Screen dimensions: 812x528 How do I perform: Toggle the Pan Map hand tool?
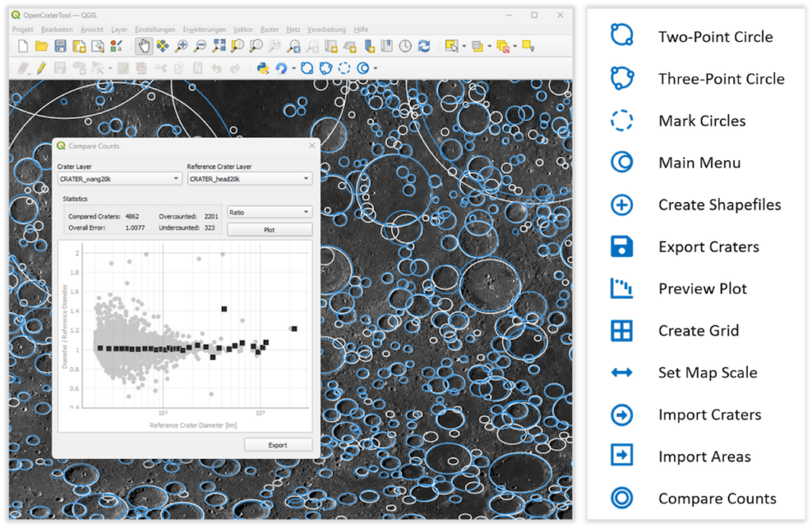[x=144, y=46]
